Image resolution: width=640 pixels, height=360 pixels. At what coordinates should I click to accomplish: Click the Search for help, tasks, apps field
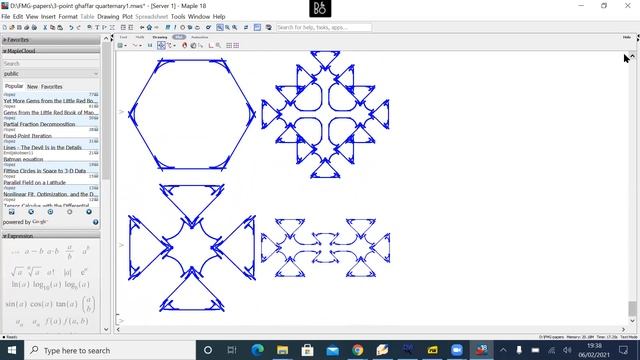[x=324, y=27]
